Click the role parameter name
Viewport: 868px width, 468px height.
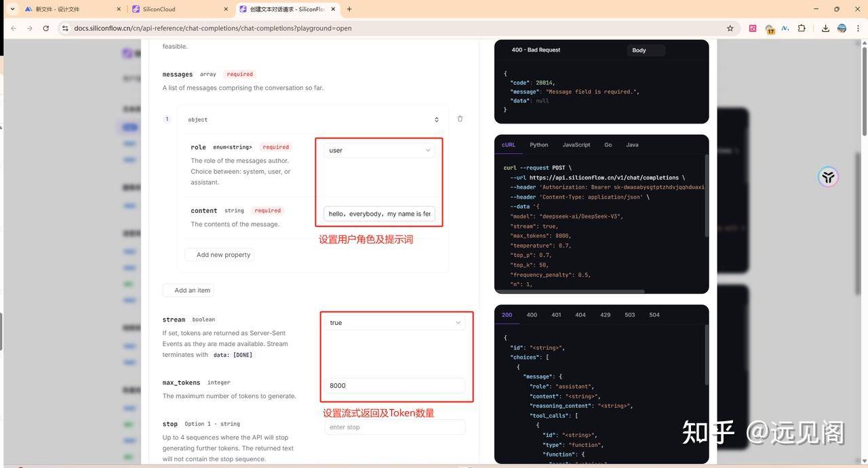(x=198, y=147)
